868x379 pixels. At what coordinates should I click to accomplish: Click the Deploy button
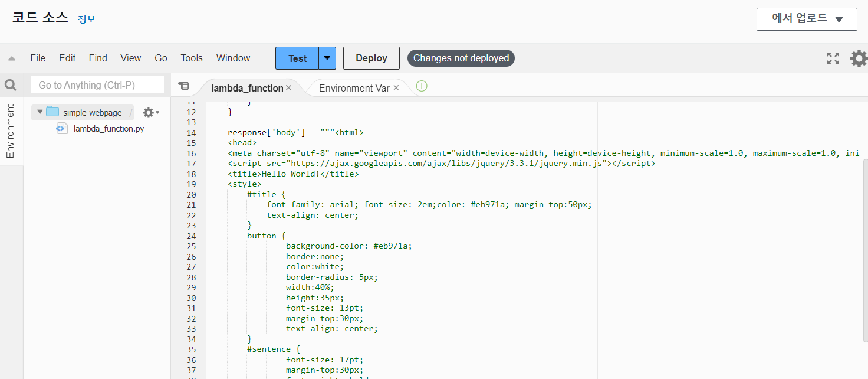(371, 58)
